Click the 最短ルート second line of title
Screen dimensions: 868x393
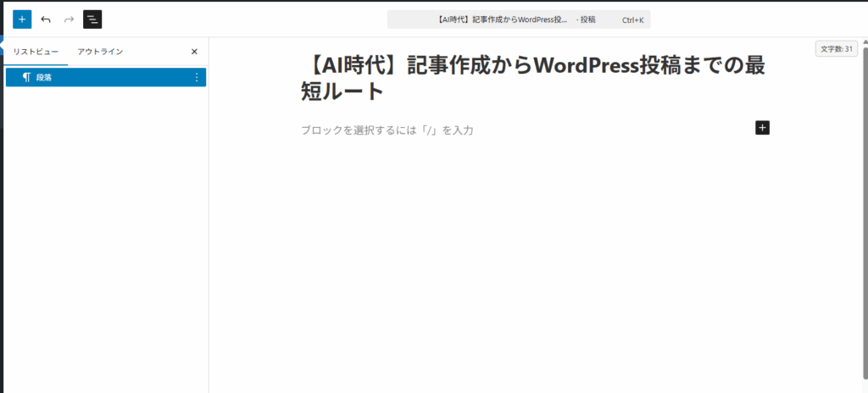click(342, 91)
